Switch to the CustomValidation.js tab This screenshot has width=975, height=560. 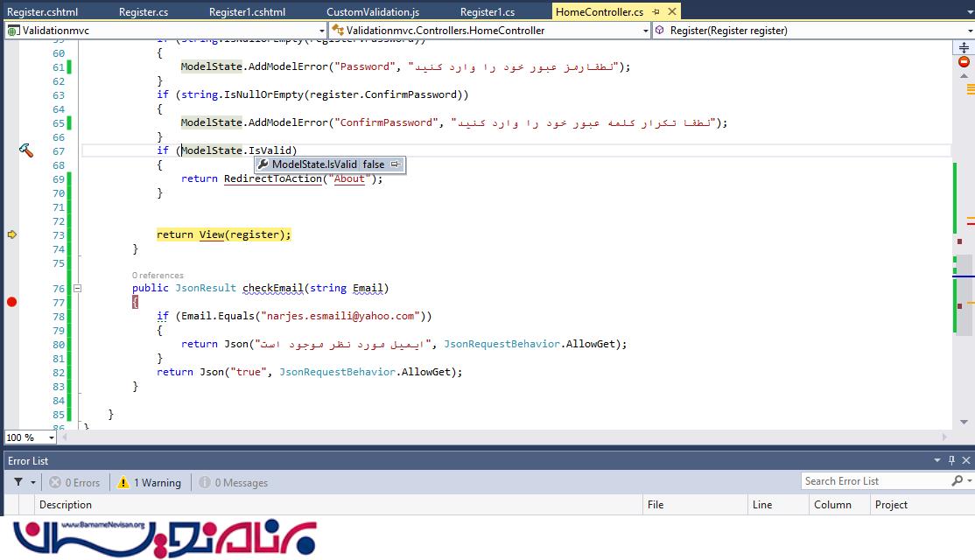coord(372,12)
